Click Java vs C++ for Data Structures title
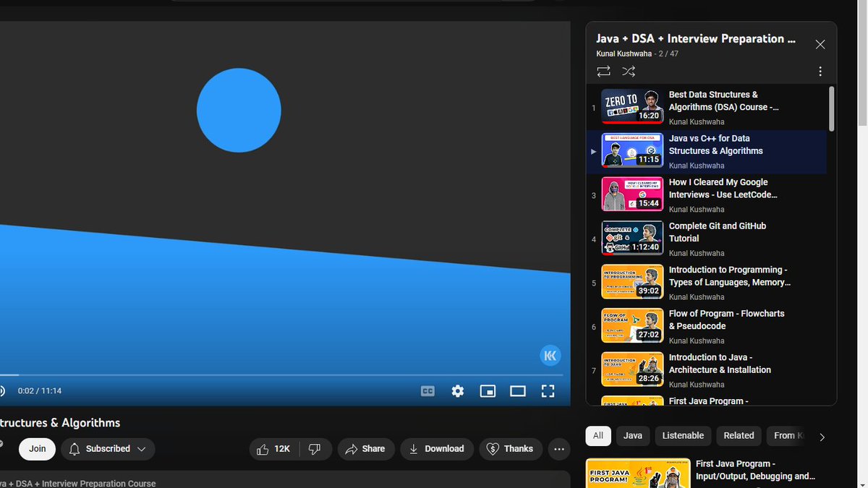The width and height of the screenshot is (868, 488). [715, 145]
